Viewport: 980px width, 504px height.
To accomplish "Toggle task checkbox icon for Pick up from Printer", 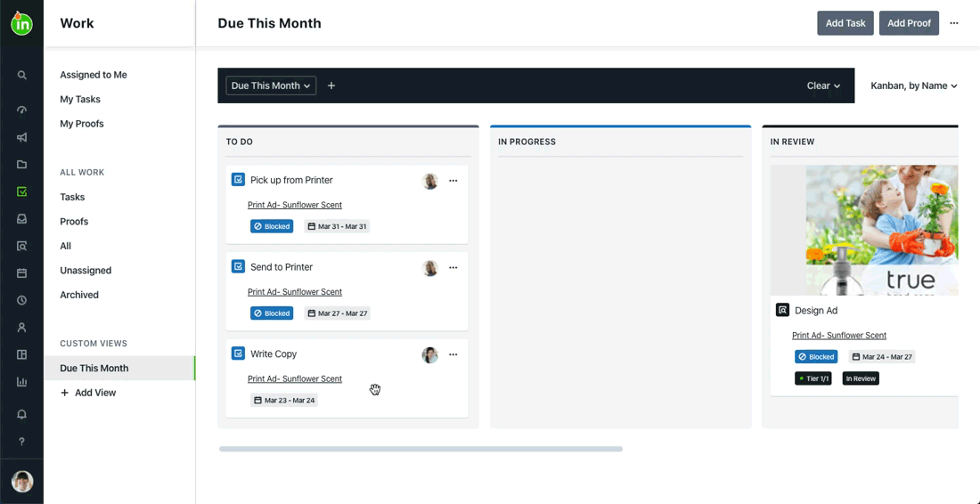I will click(x=238, y=180).
